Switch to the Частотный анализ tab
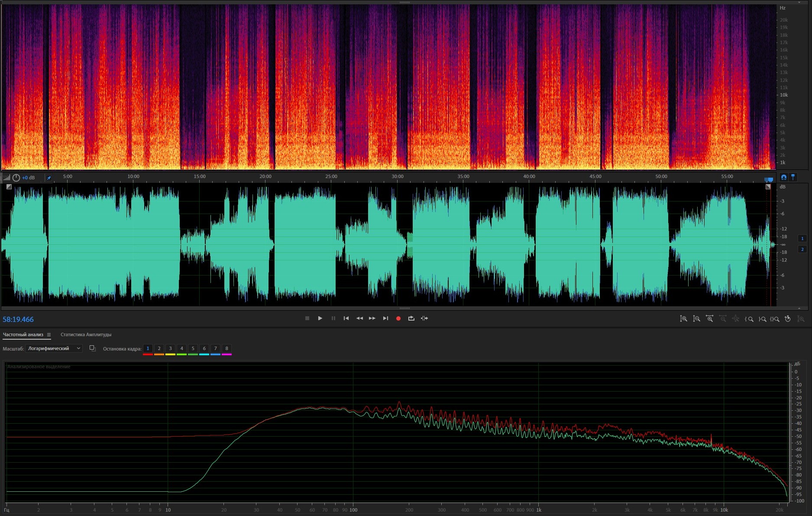The height and width of the screenshot is (516, 812). click(x=23, y=334)
